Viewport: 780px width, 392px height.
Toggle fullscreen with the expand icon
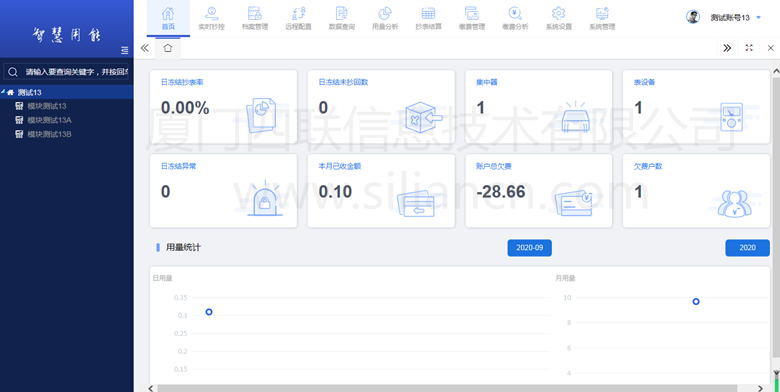click(749, 48)
